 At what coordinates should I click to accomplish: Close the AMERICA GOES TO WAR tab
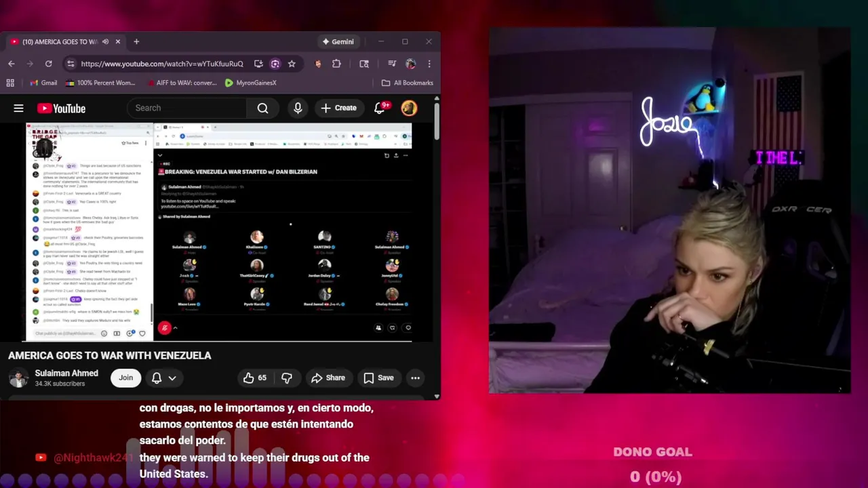[x=117, y=42]
